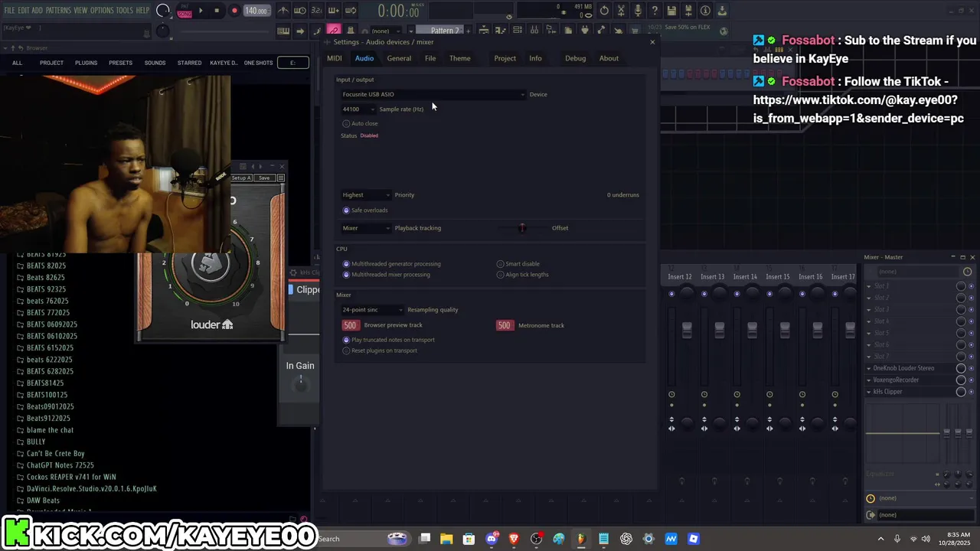Select VoxengoRecorder mixer slot
The image size is (980, 551).
896,380
